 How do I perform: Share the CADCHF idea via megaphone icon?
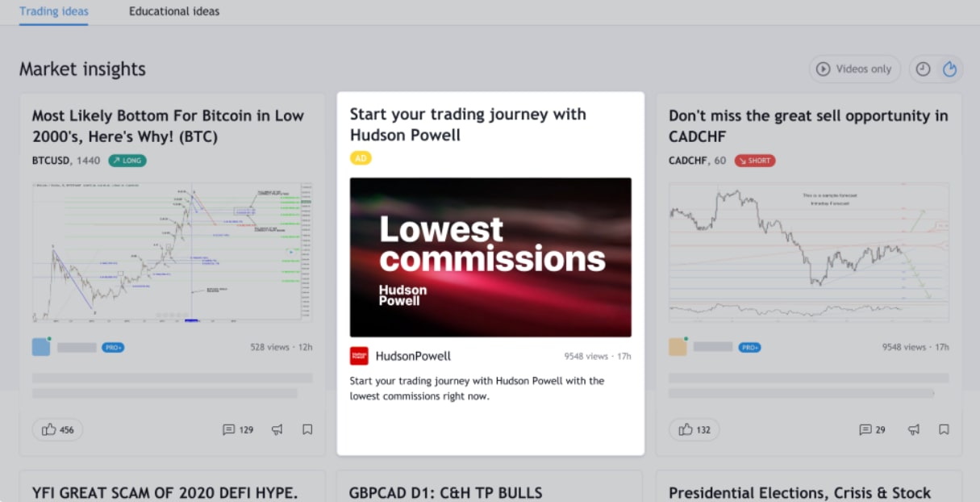click(x=914, y=429)
